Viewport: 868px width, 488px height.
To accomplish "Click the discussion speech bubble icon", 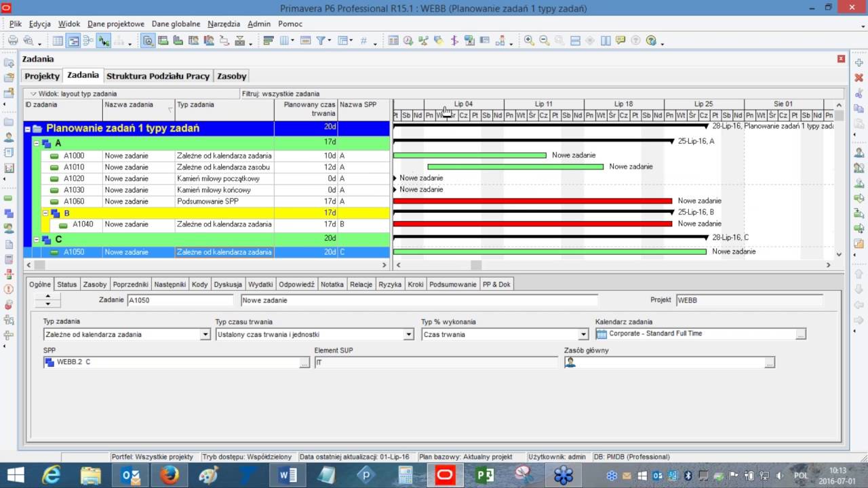I will [x=620, y=41].
